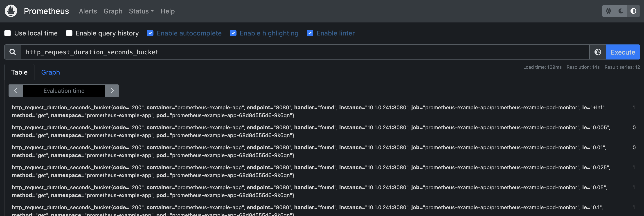Click the Resolution: 14s text
644x216 pixels.
click(x=583, y=67)
